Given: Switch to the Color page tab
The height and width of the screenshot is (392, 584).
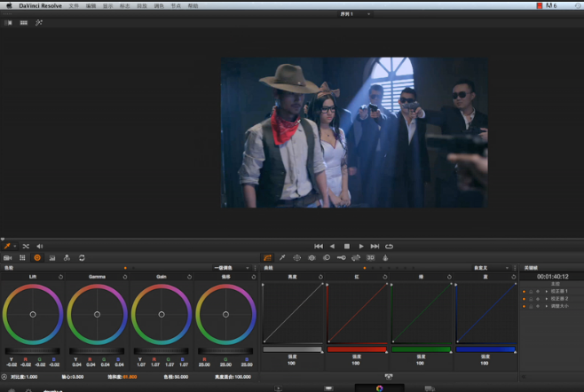Looking at the screenshot, I should point(379,388).
